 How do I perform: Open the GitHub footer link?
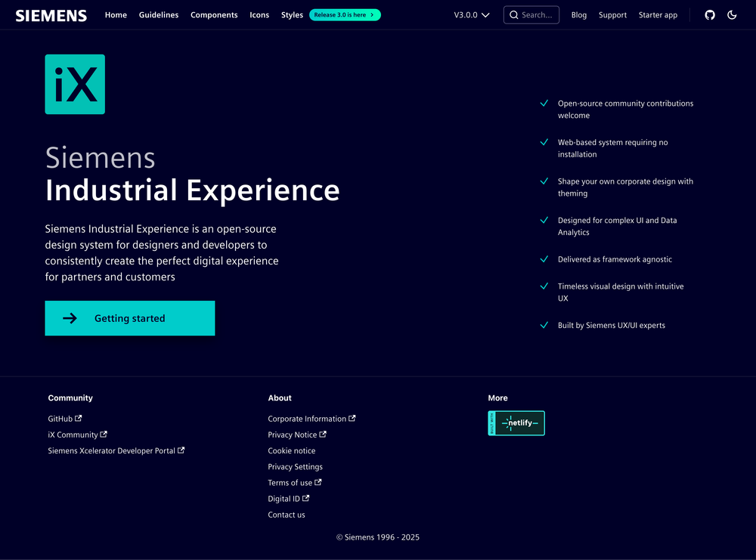[64, 419]
